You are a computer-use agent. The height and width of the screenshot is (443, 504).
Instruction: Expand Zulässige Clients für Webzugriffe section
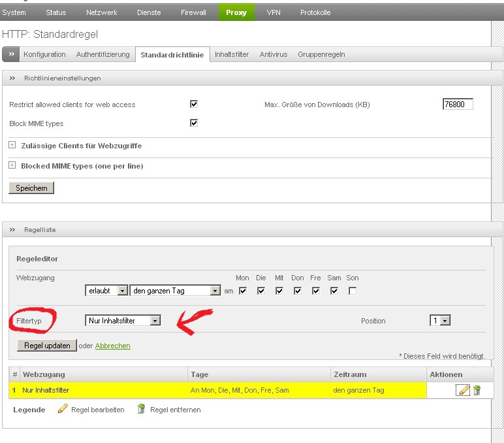12,145
